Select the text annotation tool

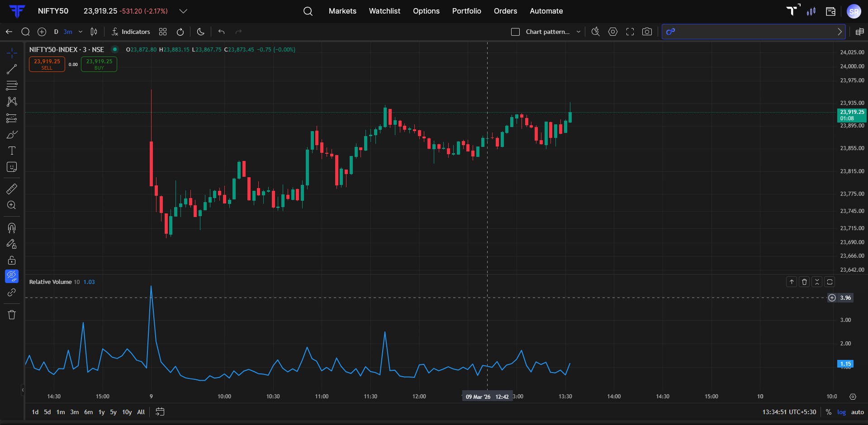click(x=12, y=151)
